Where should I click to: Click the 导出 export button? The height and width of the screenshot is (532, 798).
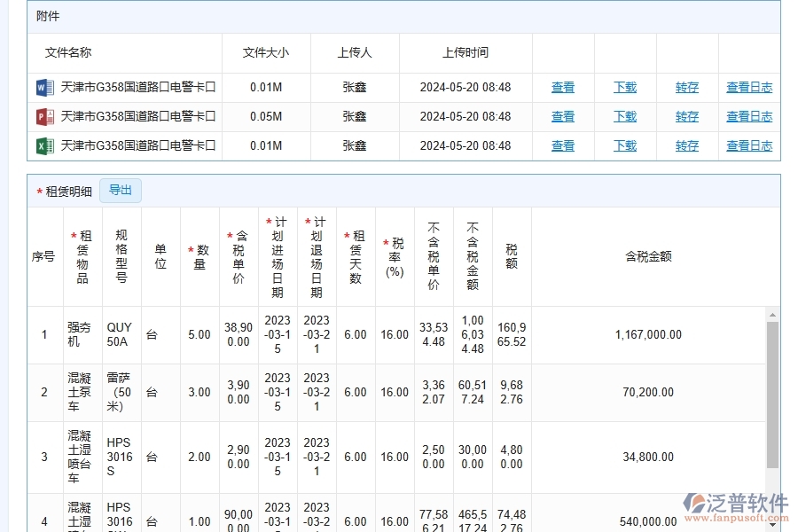(x=121, y=190)
